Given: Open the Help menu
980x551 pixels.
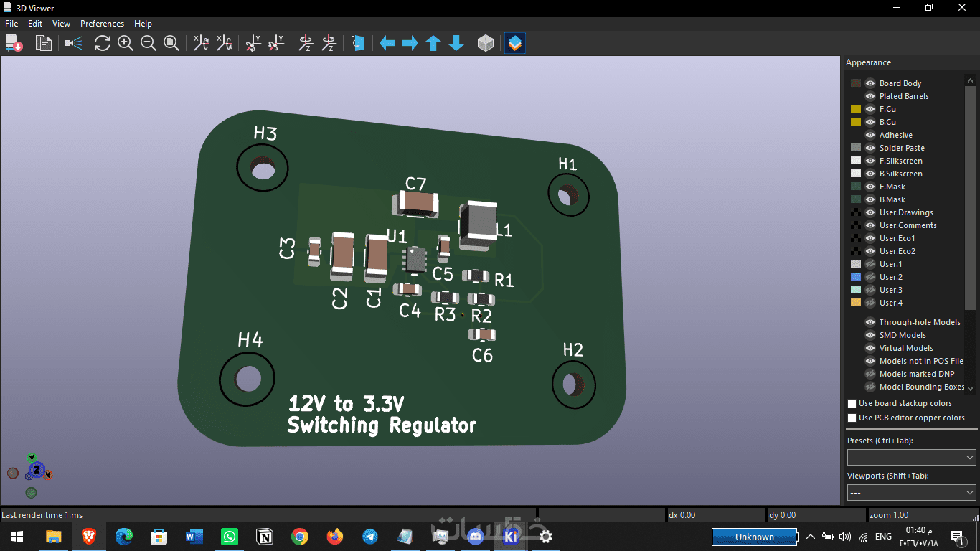Looking at the screenshot, I should pos(143,24).
